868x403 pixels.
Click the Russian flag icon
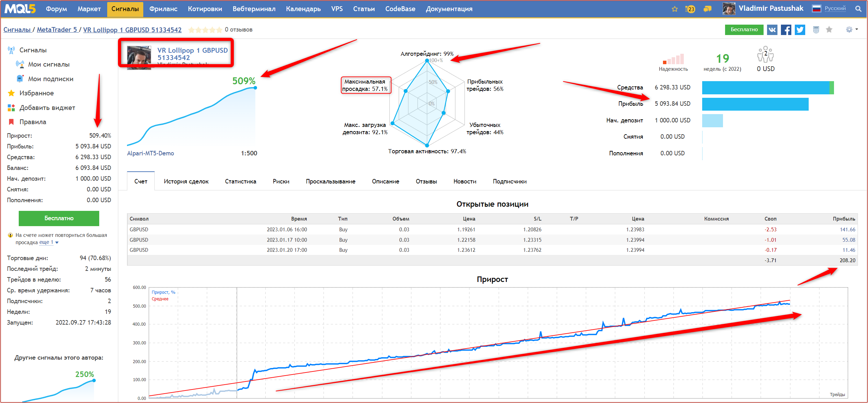click(816, 9)
